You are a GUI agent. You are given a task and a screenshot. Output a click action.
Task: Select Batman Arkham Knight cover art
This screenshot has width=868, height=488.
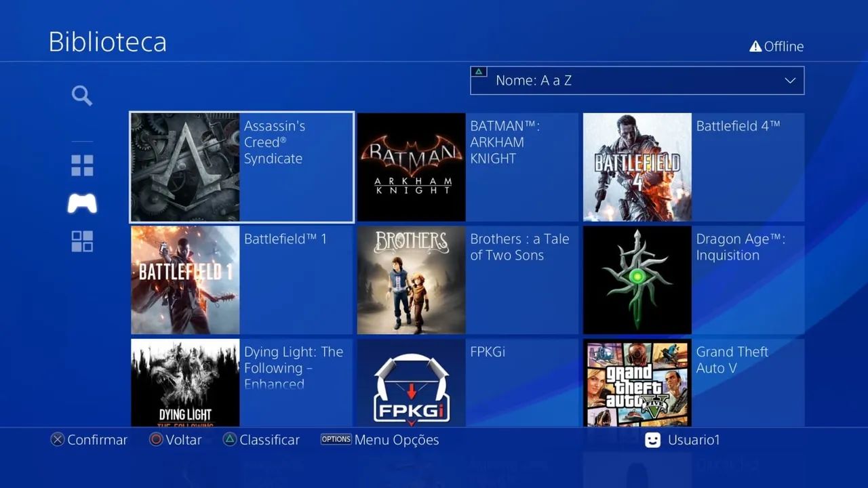[x=411, y=167]
